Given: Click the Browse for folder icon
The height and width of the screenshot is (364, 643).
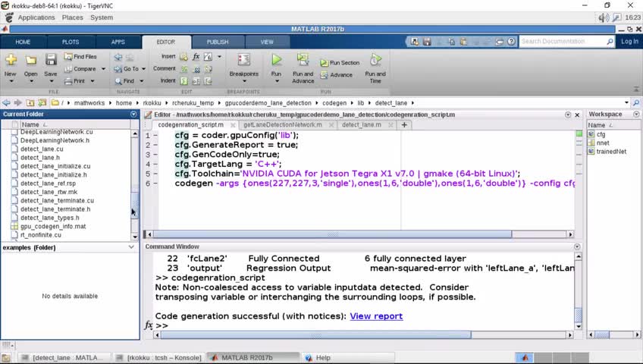Looking at the screenshot, I should [x=42, y=103].
